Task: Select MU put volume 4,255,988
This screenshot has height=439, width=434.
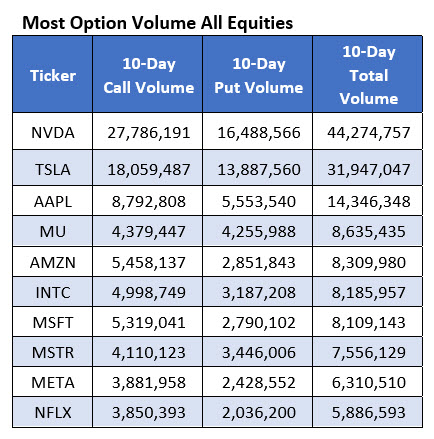Action: point(259,232)
